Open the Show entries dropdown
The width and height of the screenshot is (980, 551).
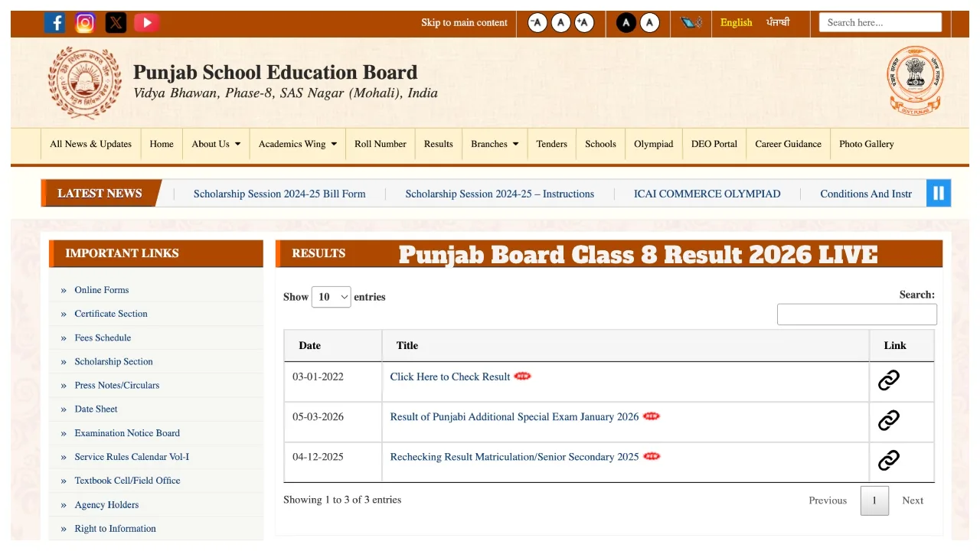pyautogui.click(x=331, y=297)
